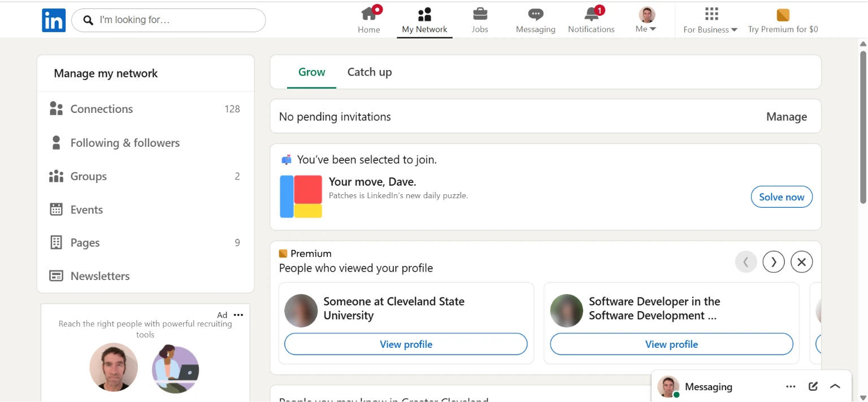Click the Messaging overlay profile avatar
This screenshot has width=868, height=402.
pyautogui.click(x=668, y=387)
